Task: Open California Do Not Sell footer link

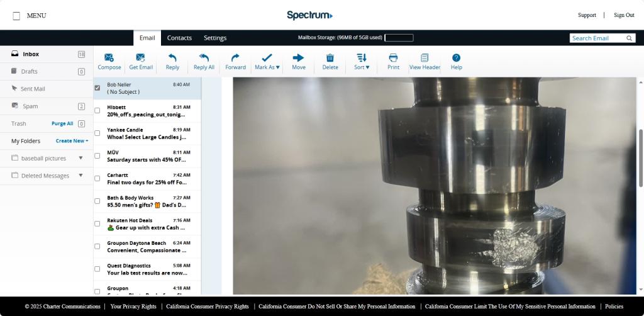Action: click(x=337, y=307)
